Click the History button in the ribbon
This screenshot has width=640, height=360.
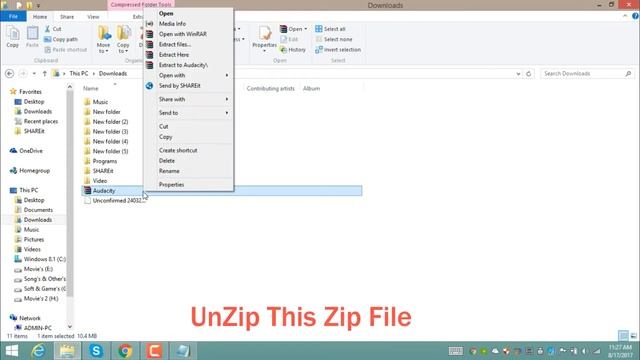click(293, 49)
